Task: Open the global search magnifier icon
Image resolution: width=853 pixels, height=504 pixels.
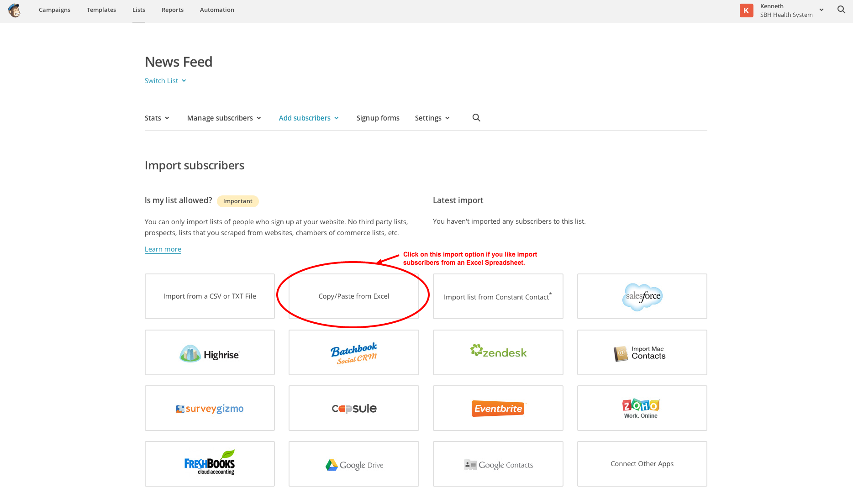Action: pos(841,10)
